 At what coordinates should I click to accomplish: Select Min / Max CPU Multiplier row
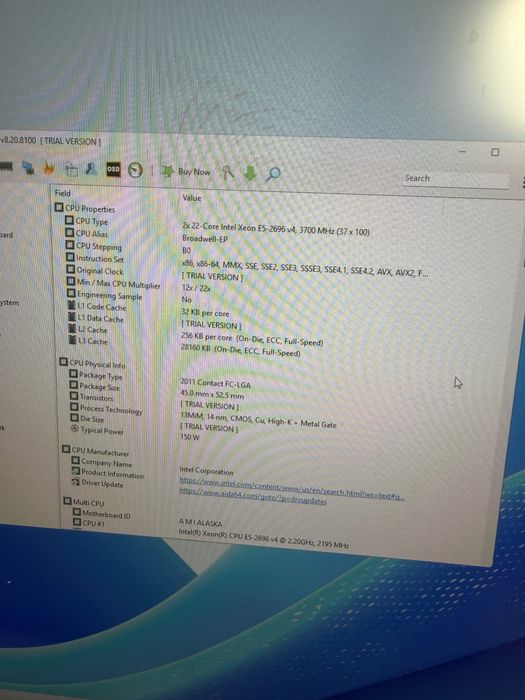pyautogui.click(x=114, y=283)
